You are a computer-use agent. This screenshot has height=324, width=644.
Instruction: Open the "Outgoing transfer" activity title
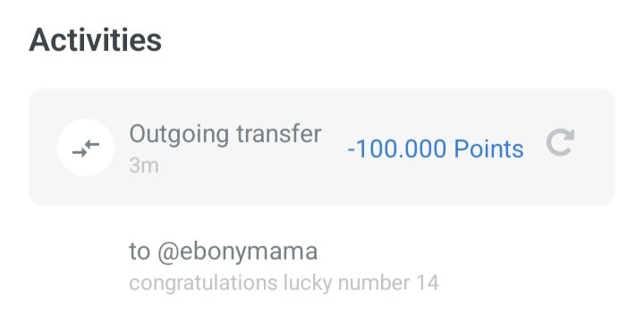pos(225,134)
